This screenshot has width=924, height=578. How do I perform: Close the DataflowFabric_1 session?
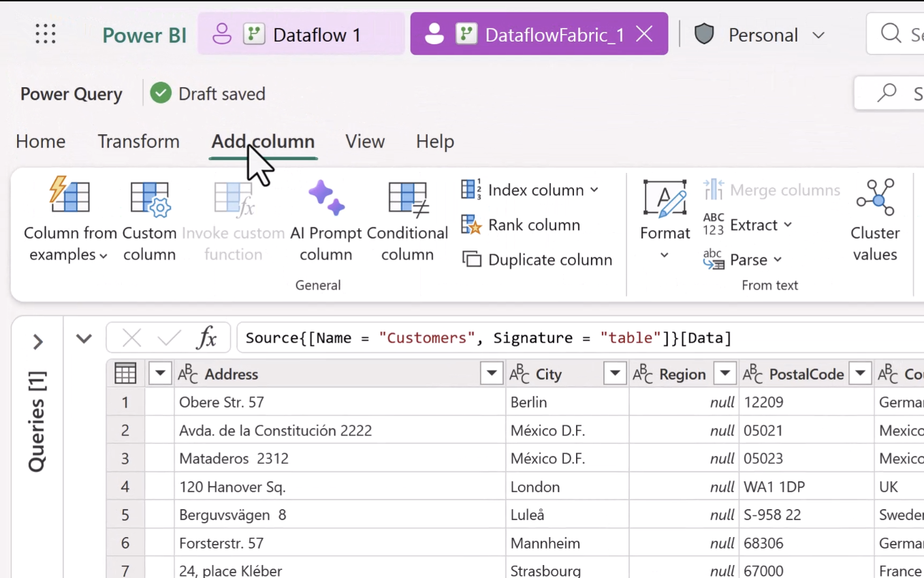(x=643, y=33)
